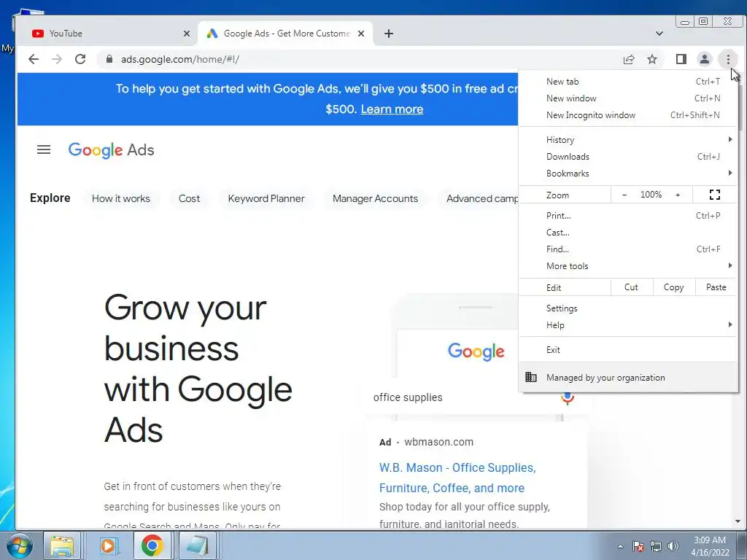
Task: Enter fullscreen mode from Zoom row
Action: click(715, 194)
